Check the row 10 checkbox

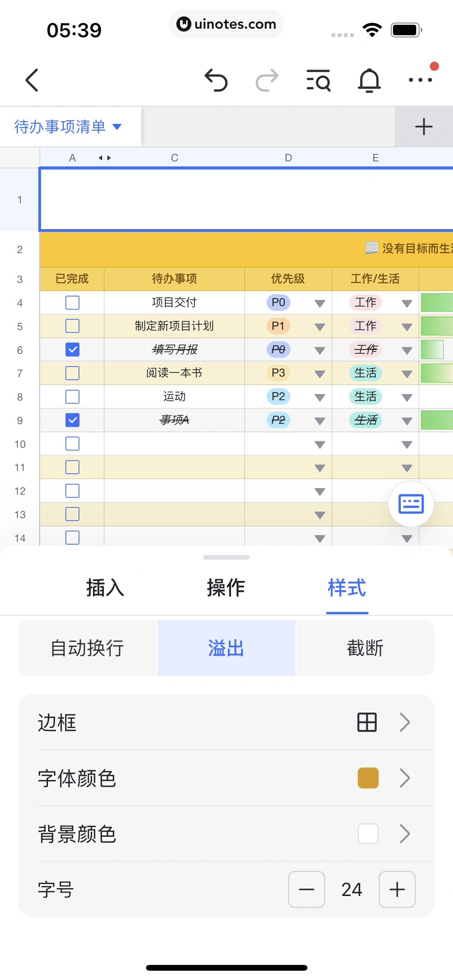pos(72,444)
